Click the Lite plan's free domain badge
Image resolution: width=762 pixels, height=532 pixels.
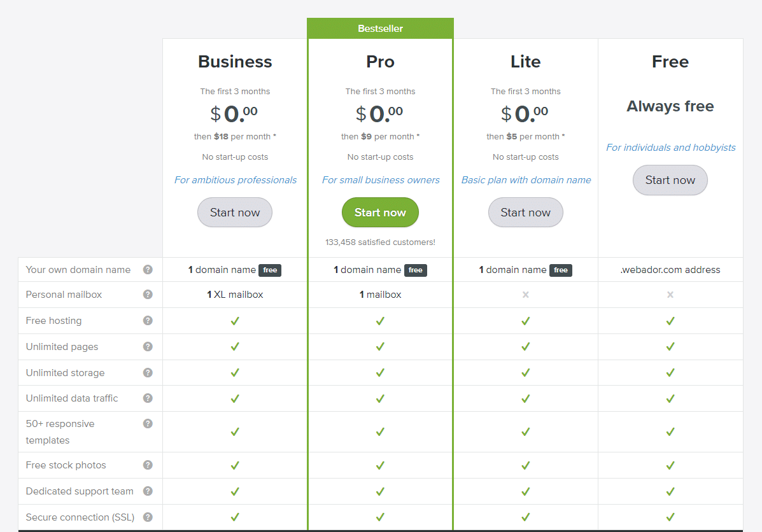[560, 270]
